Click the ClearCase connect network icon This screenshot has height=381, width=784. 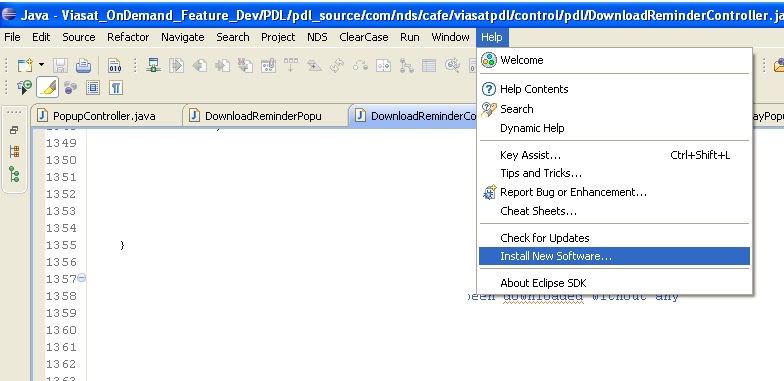coord(153,66)
